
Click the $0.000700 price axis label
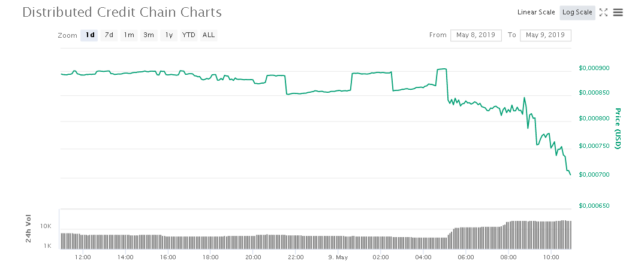594,175
